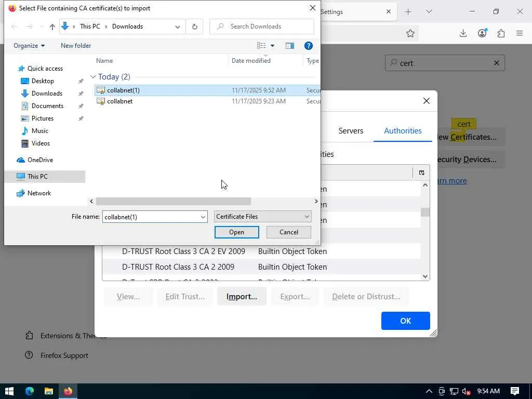This screenshot has width=532, height=399.
Task: Open Firefox downloads panel icon
Action: point(463,33)
